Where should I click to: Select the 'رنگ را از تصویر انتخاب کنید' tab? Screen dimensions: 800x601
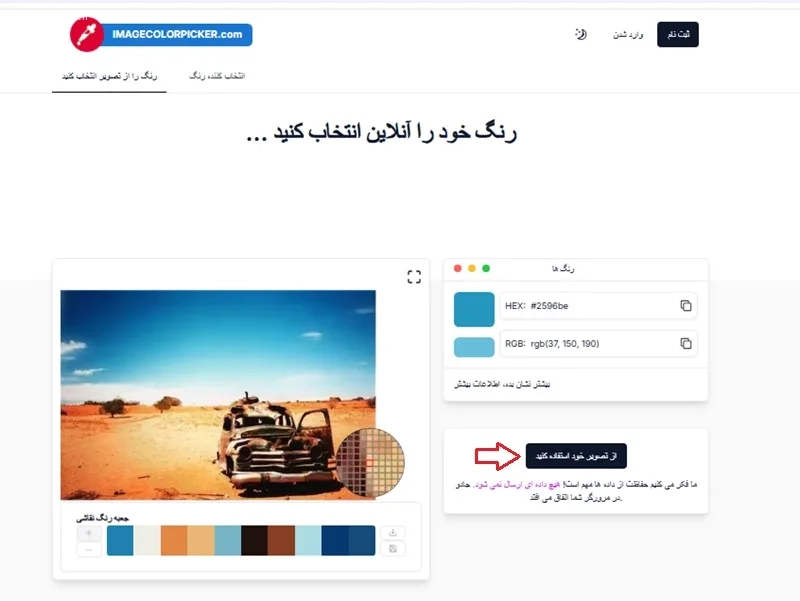tap(109, 76)
